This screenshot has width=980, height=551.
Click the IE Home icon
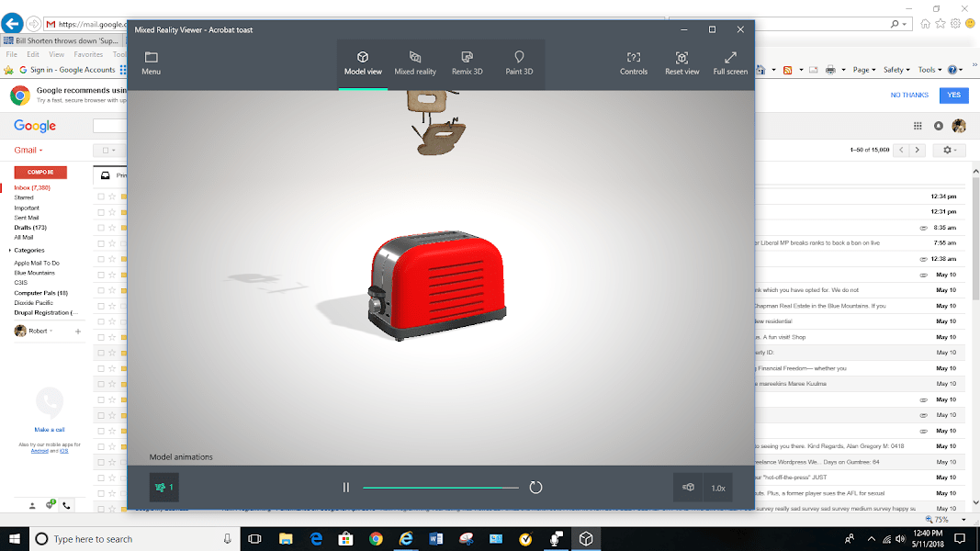pyautogui.click(x=925, y=24)
